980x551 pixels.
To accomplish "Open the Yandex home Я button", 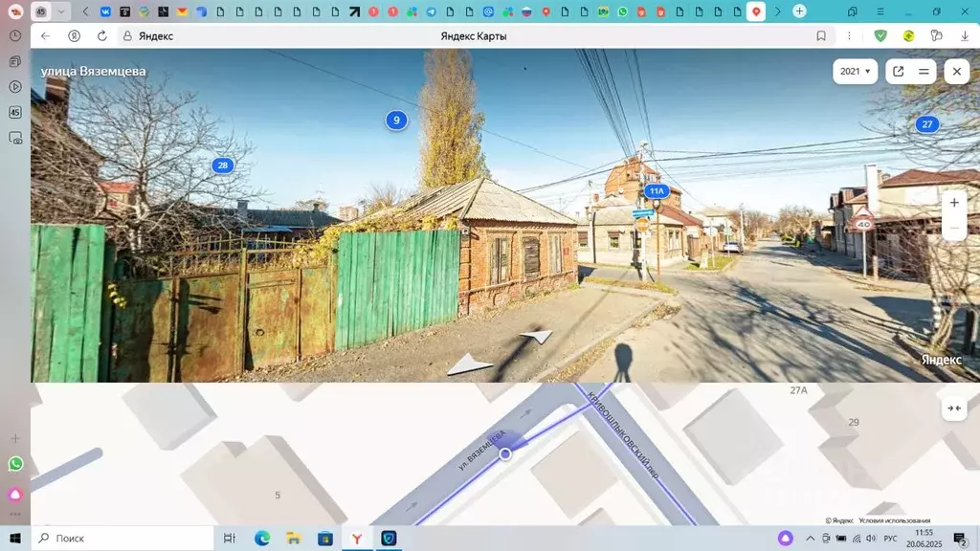I will point(74,36).
